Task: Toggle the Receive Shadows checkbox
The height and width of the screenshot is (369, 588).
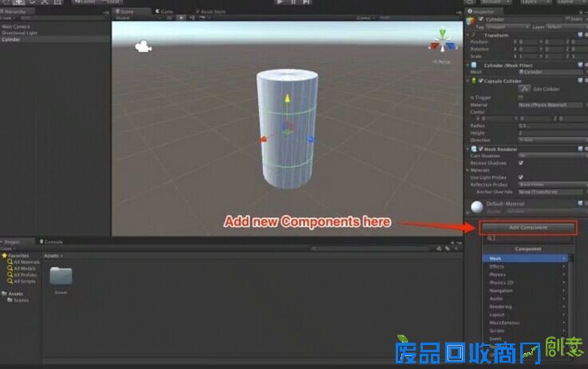Action: point(520,163)
